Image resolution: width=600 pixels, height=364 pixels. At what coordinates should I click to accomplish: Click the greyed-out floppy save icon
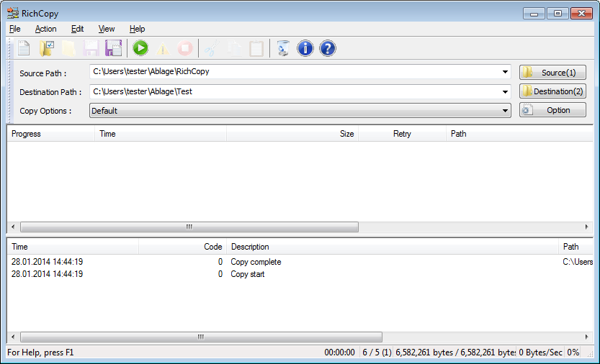pos(91,49)
